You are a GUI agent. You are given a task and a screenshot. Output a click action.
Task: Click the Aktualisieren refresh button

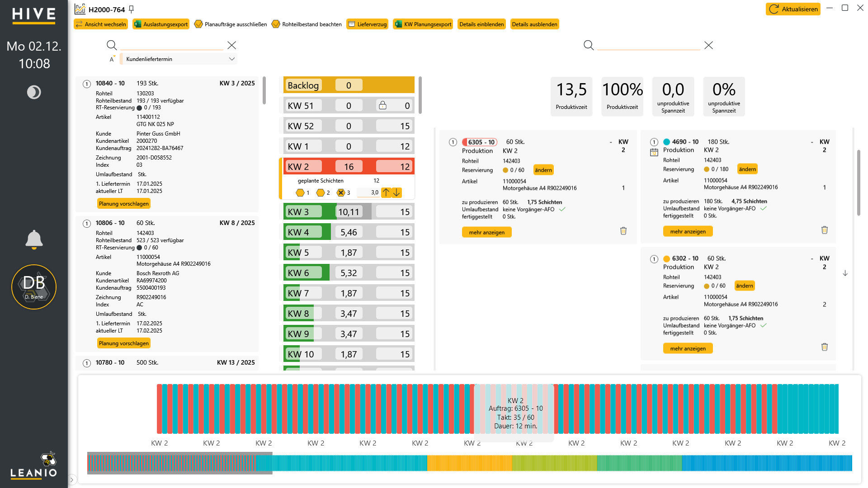tap(793, 9)
